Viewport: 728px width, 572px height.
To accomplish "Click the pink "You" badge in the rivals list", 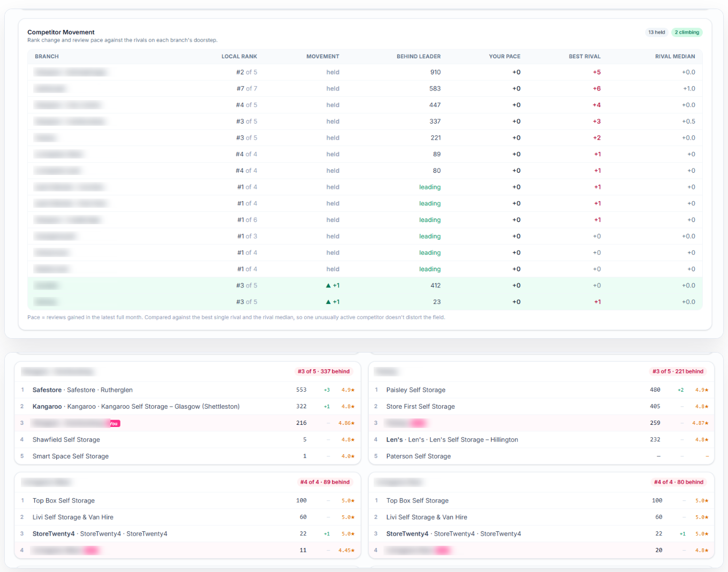I will (114, 424).
